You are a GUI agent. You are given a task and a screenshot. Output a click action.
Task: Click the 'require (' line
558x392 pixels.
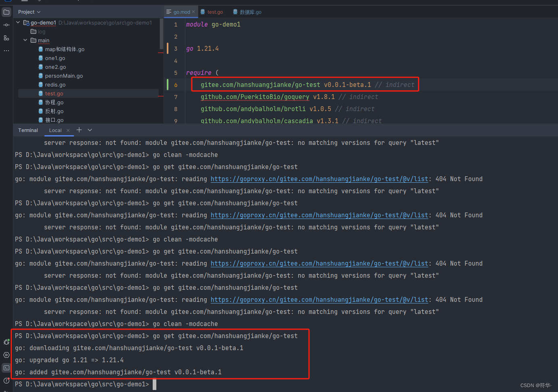pos(202,73)
